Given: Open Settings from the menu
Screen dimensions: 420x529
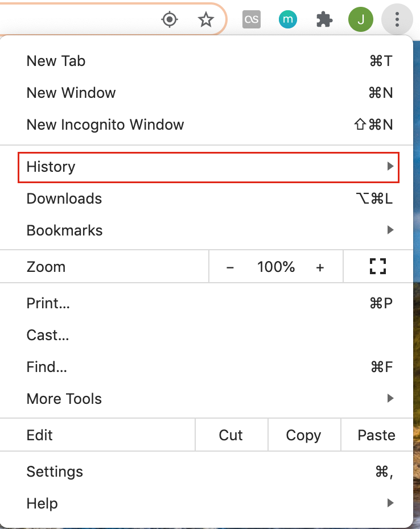Looking at the screenshot, I should click(207, 472).
